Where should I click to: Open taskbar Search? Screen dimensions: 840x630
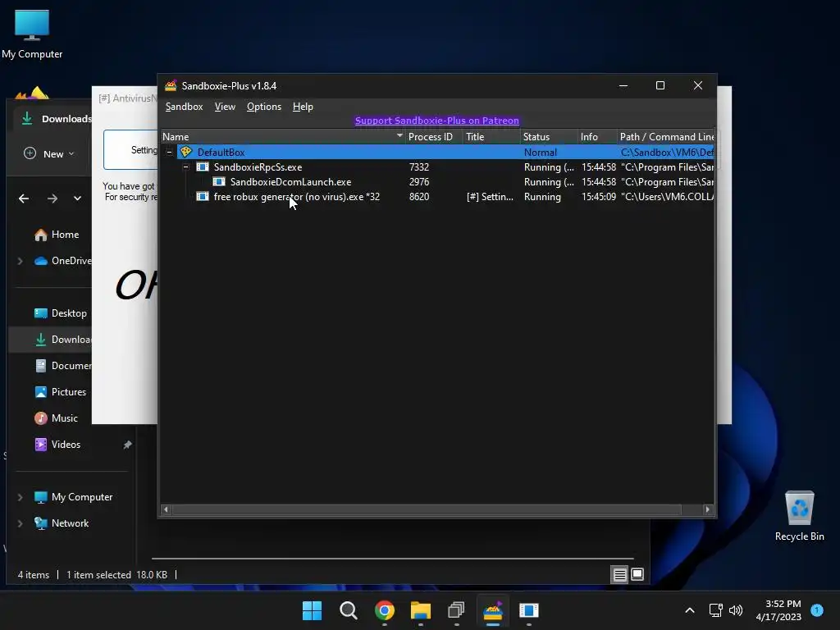[x=348, y=610]
